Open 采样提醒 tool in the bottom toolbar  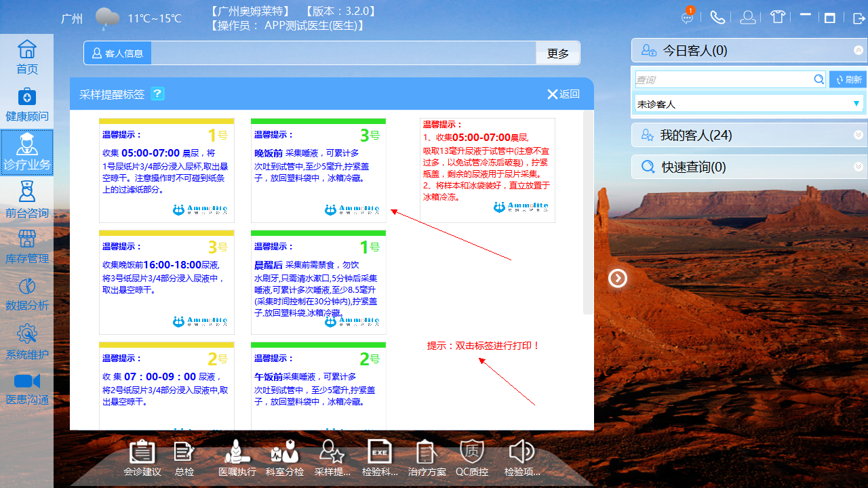332,459
